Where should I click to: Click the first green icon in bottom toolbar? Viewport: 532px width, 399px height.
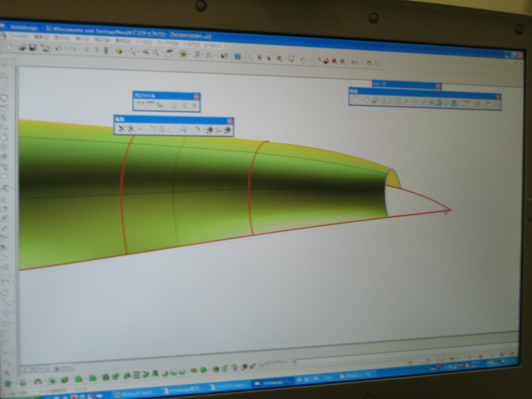click(x=7, y=384)
